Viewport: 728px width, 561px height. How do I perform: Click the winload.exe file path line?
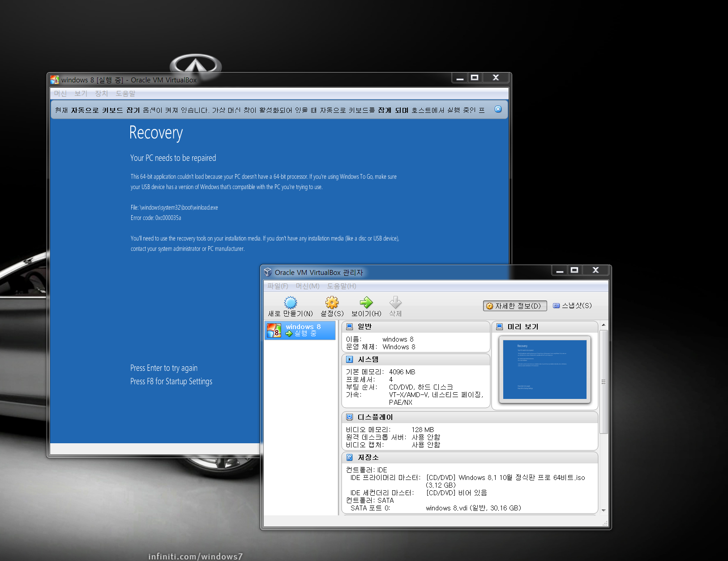pyautogui.click(x=174, y=208)
